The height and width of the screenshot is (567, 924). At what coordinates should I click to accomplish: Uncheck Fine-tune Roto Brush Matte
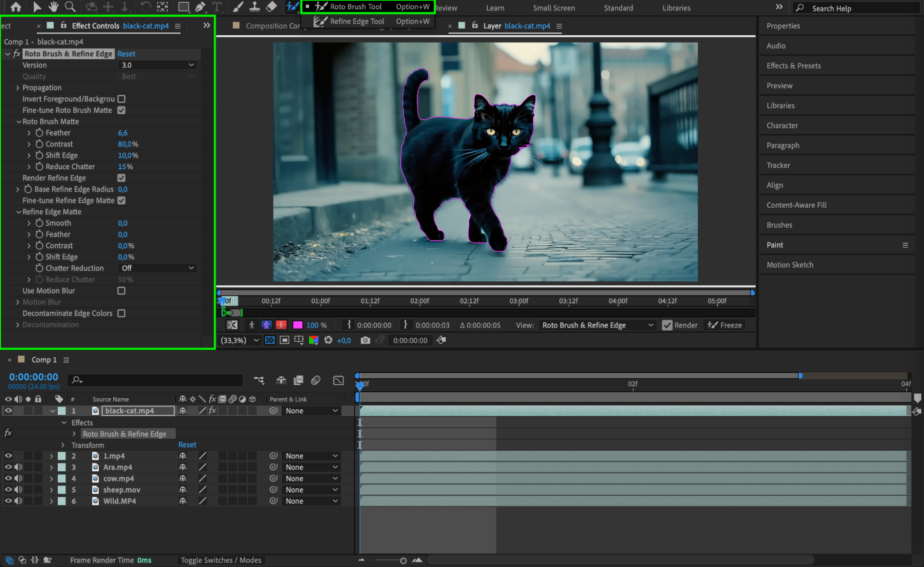pyautogui.click(x=122, y=110)
